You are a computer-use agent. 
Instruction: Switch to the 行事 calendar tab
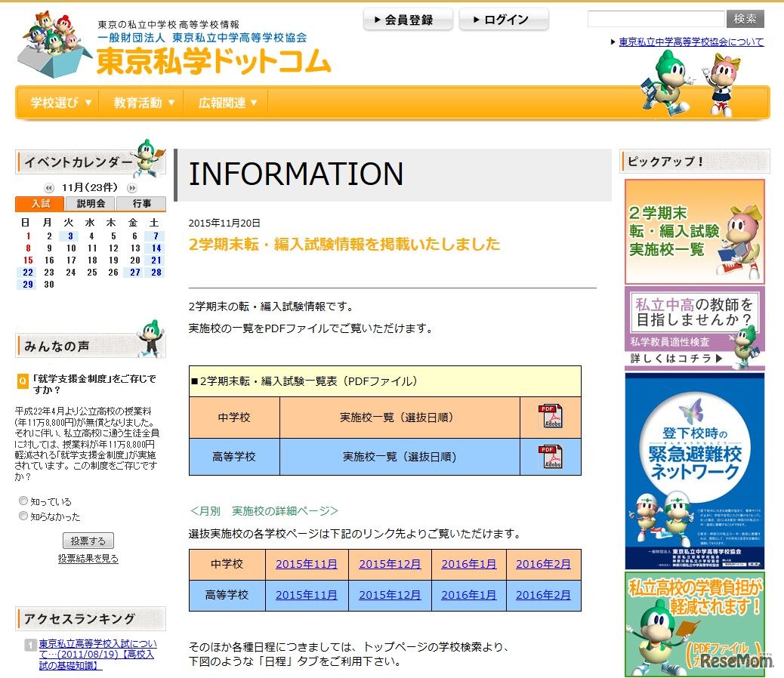pos(141,203)
